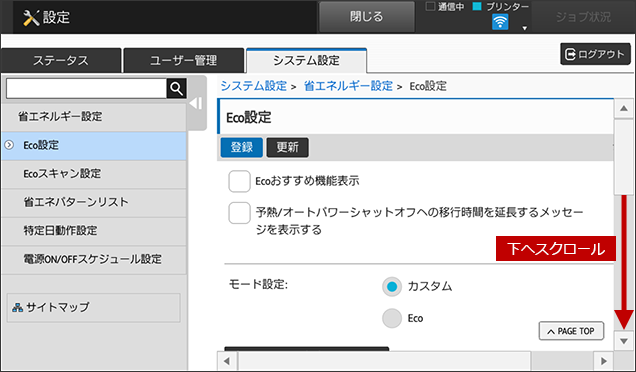Click the 通信中 indicator
The image size is (636, 372).
(445, 7)
